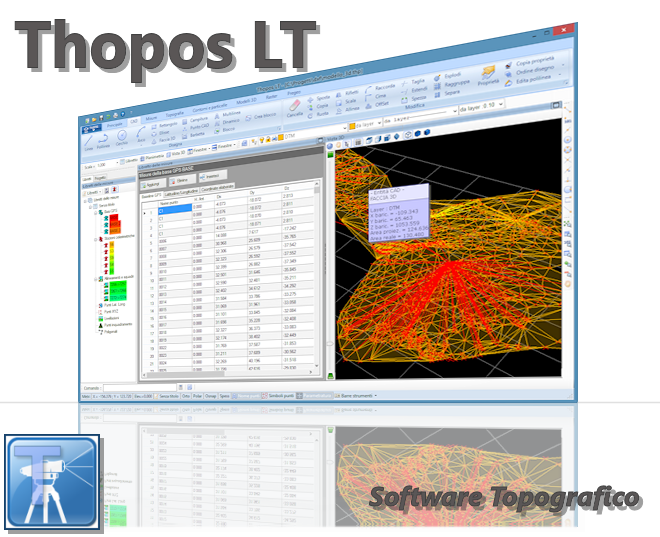Screen dimensions: 660x537
Task: Toggle Simboli punti in status bar
Action: [x=278, y=396]
